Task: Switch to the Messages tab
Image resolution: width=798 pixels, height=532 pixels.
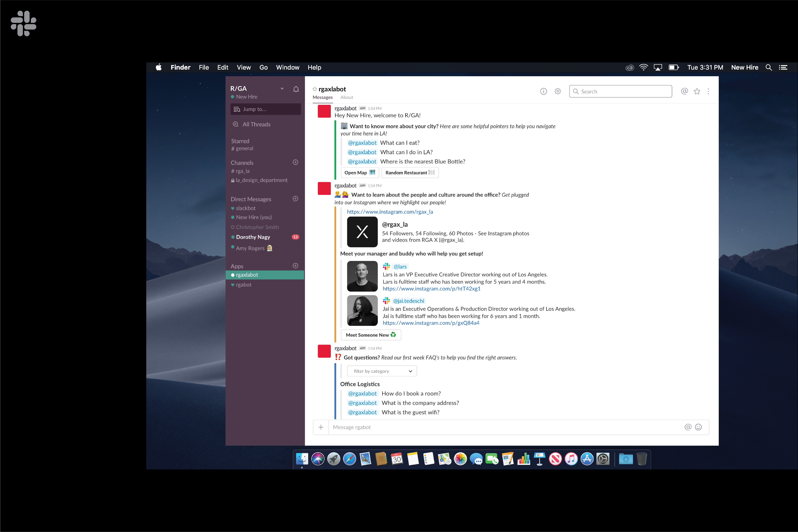Action: tap(323, 97)
